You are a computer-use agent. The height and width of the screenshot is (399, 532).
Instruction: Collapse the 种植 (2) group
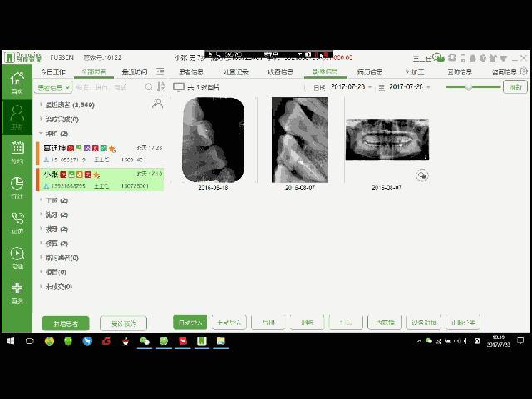click(41, 133)
